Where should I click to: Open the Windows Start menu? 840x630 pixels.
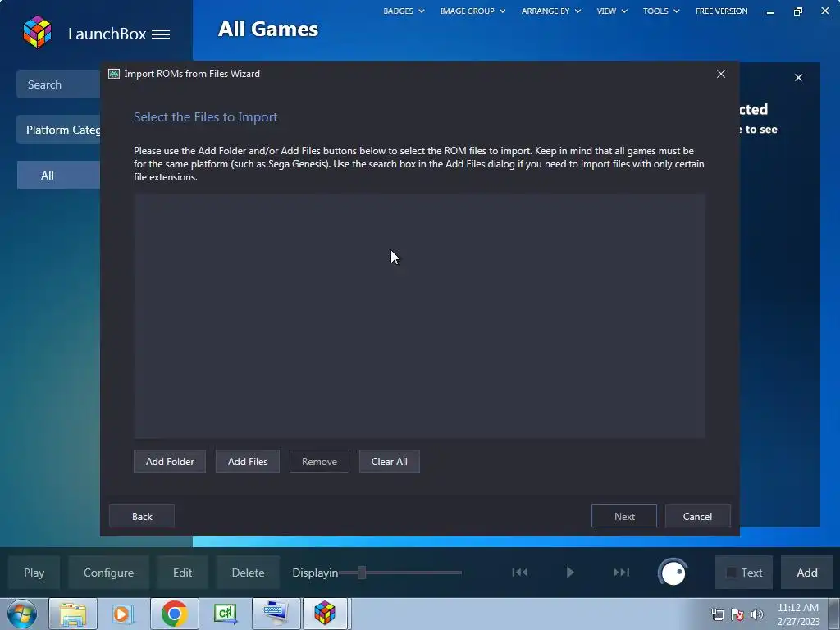click(x=22, y=614)
